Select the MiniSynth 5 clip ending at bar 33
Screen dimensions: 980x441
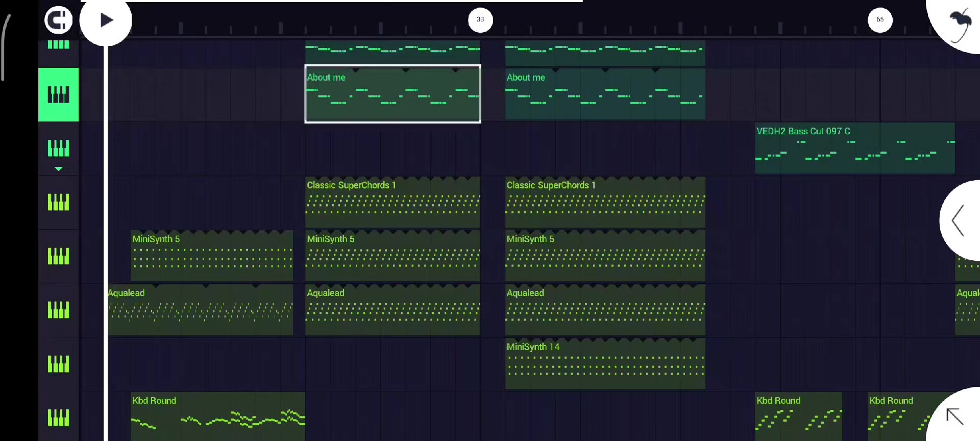click(x=393, y=256)
